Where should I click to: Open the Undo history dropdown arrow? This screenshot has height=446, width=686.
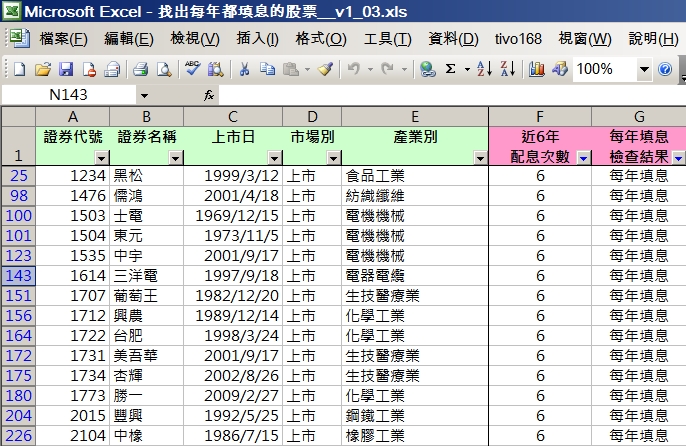[370, 69]
